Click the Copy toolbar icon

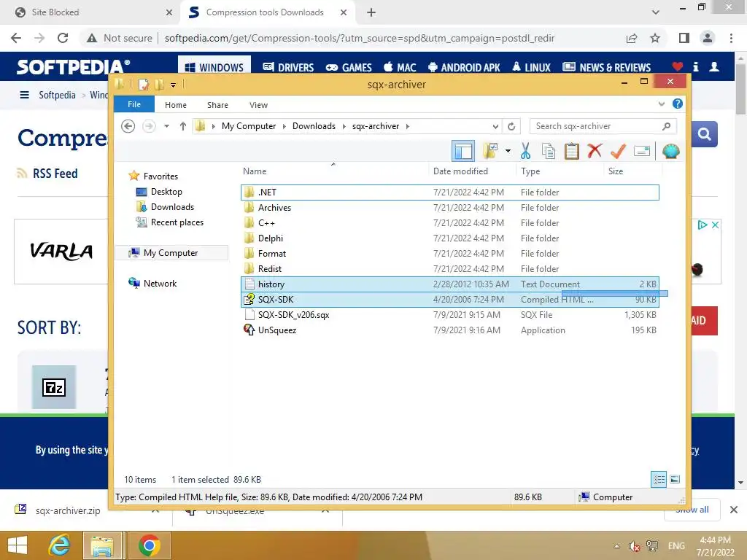[x=549, y=152]
